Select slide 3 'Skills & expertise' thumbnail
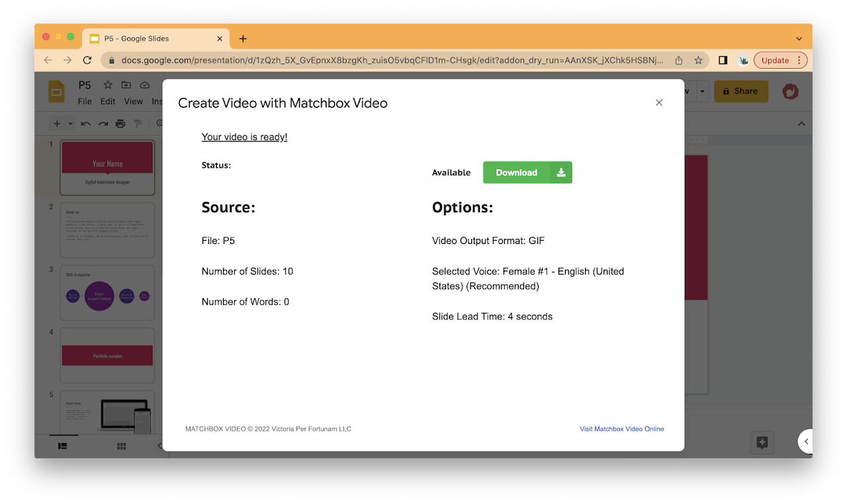 pyautogui.click(x=107, y=293)
